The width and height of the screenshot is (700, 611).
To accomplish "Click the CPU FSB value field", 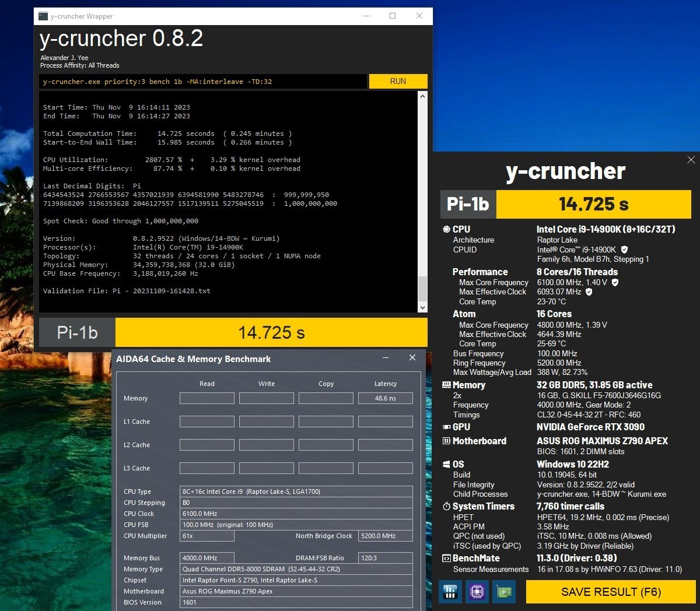I will [x=296, y=525].
